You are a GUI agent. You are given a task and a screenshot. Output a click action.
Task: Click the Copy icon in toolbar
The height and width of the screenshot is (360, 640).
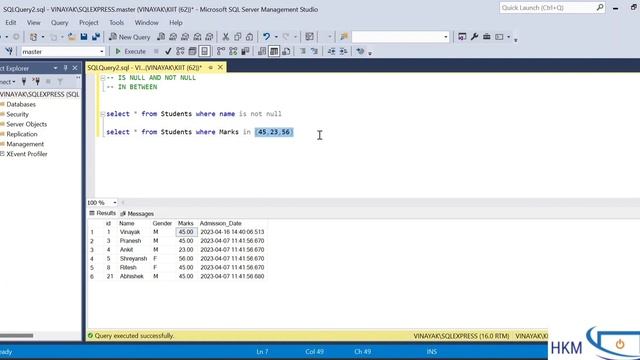click(238, 37)
